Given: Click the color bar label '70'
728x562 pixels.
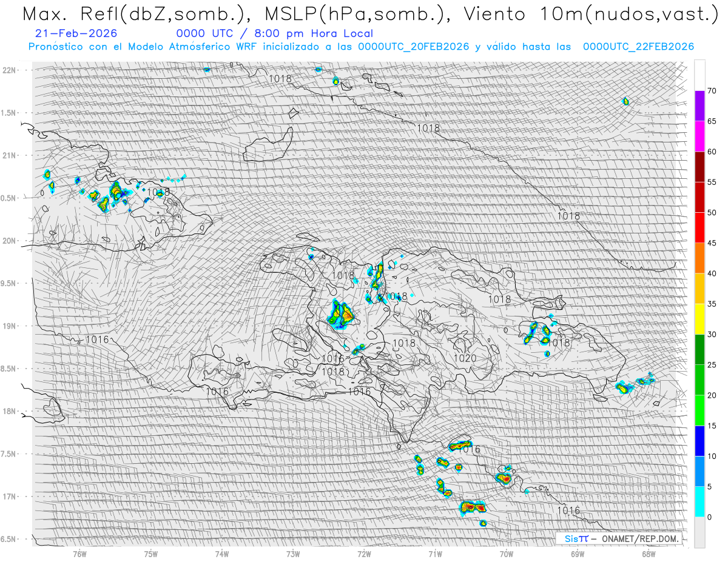Looking at the screenshot, I should pos(712,91).
